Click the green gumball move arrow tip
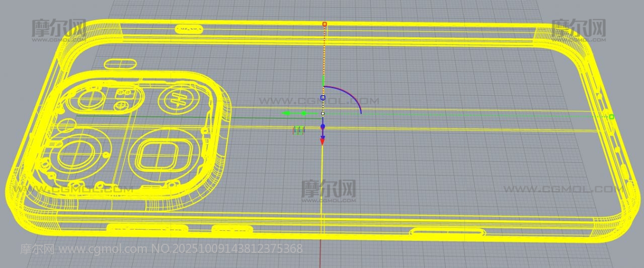The image size is (644, 268). (286, 113)
